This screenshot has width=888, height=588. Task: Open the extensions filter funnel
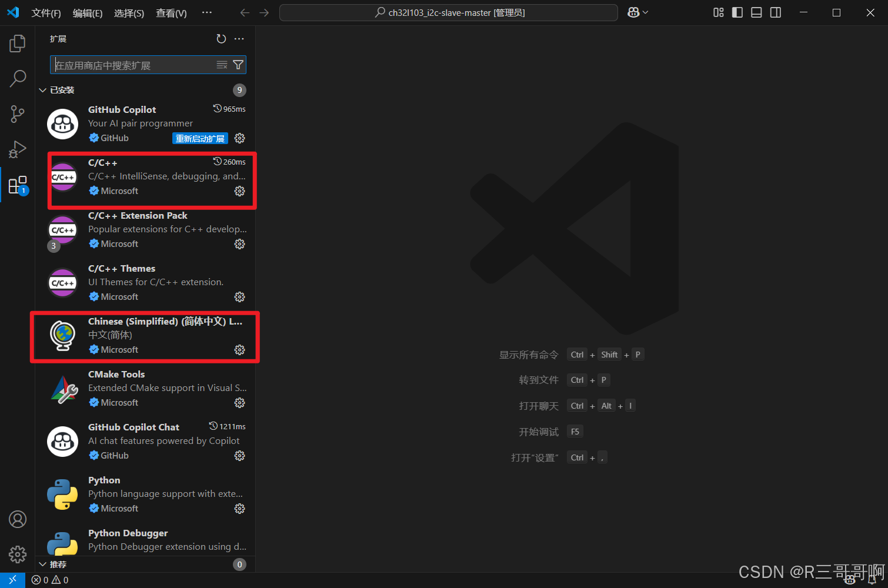[238, 65]
